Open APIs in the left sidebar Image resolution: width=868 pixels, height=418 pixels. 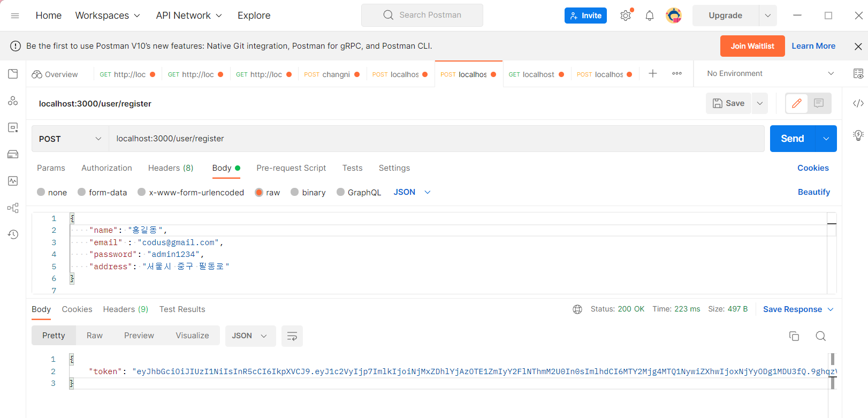tap(13, 101)
